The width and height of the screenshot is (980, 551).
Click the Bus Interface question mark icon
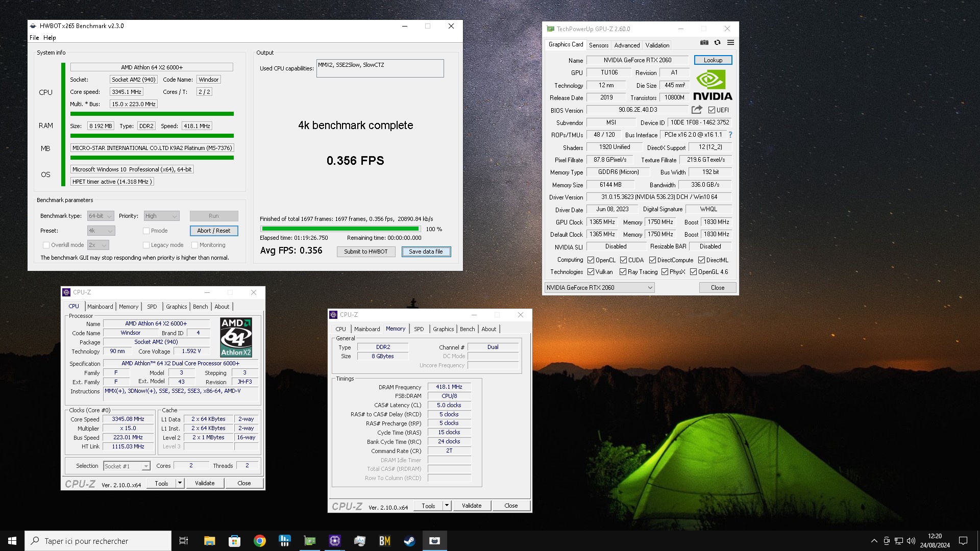point(730,135)
